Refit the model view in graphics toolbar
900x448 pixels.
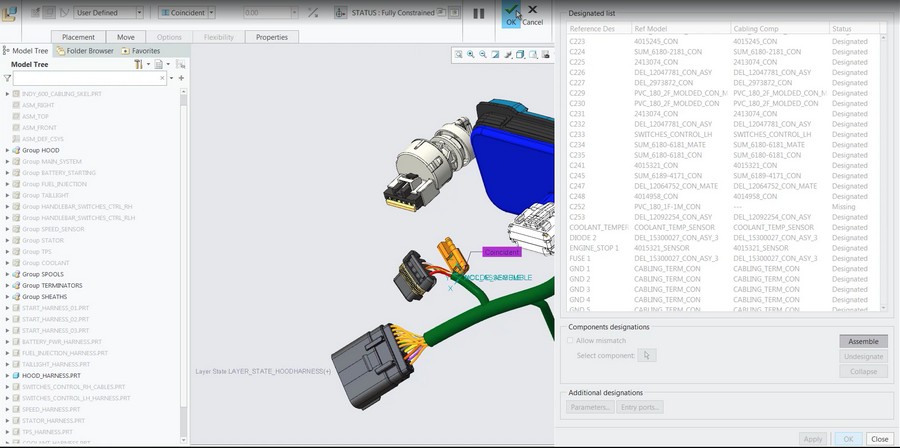point(459,54)
